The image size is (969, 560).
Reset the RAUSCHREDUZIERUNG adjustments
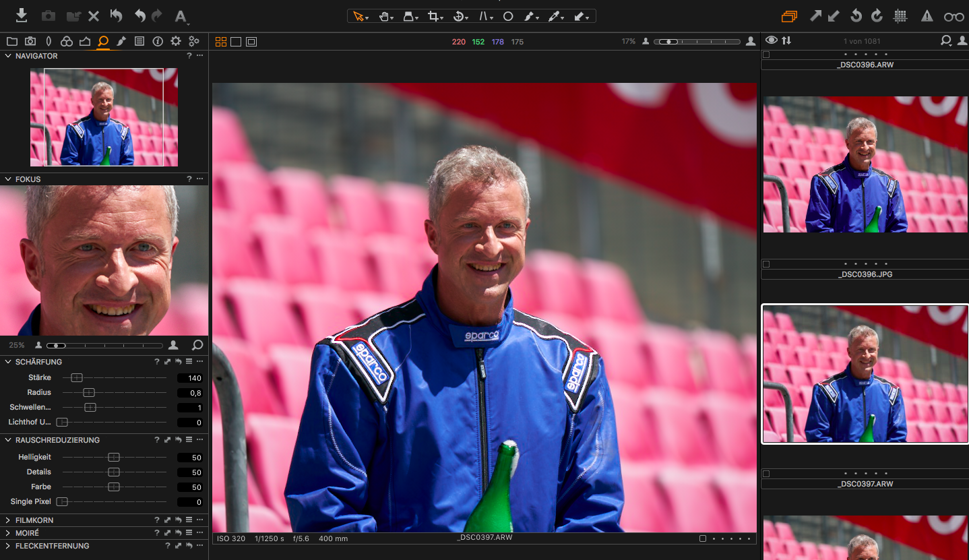pyautogui.click(x=177, y=439)
